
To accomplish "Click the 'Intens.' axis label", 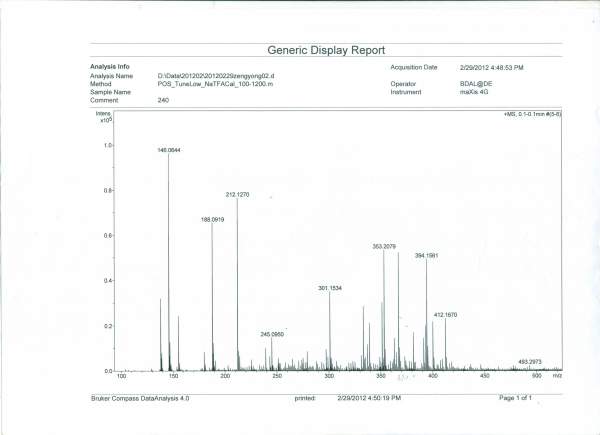I will tap(104, 114).
